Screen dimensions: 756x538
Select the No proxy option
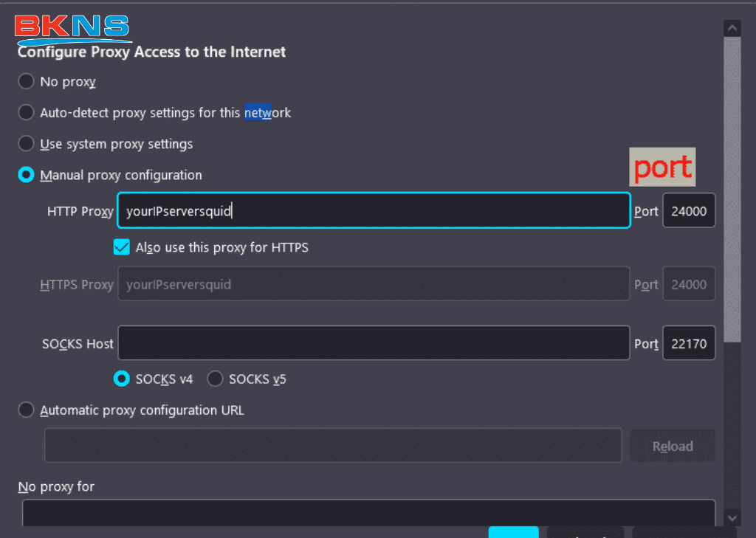pos(27,81)
